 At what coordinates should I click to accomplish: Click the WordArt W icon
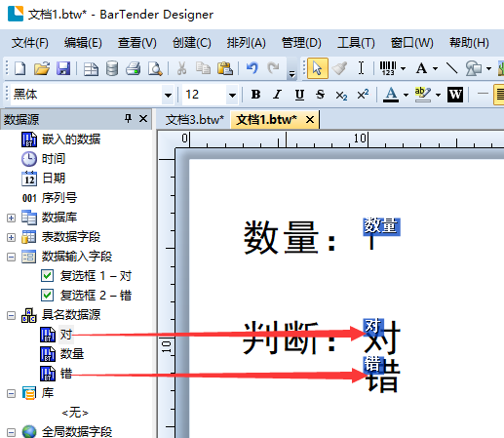tap(455, 95)
